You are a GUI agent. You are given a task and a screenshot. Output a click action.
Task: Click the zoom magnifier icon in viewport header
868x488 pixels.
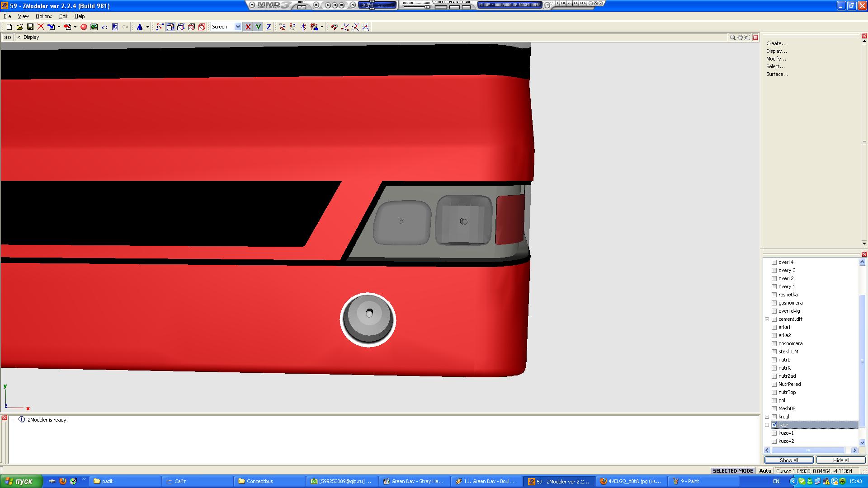tap(732, 38)
